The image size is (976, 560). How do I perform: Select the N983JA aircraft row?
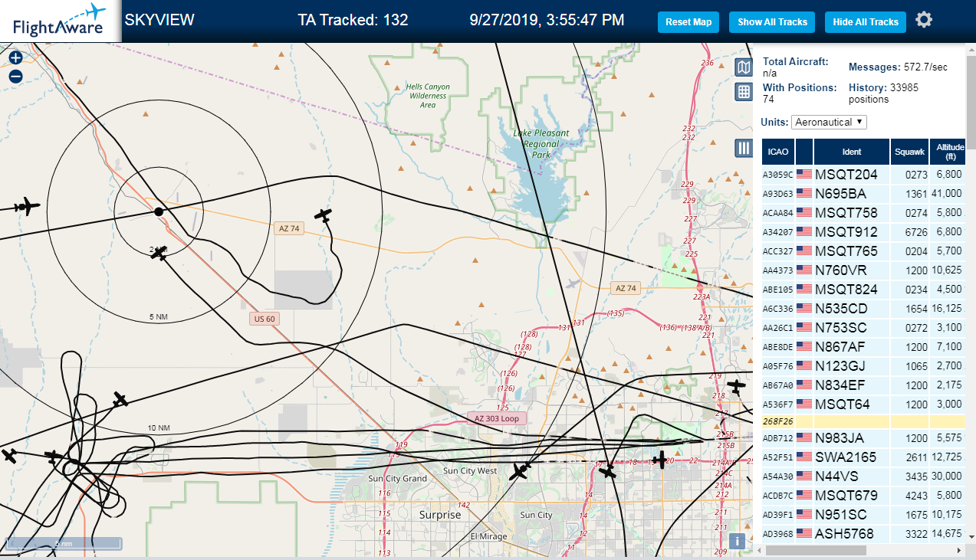pos(864,438)
